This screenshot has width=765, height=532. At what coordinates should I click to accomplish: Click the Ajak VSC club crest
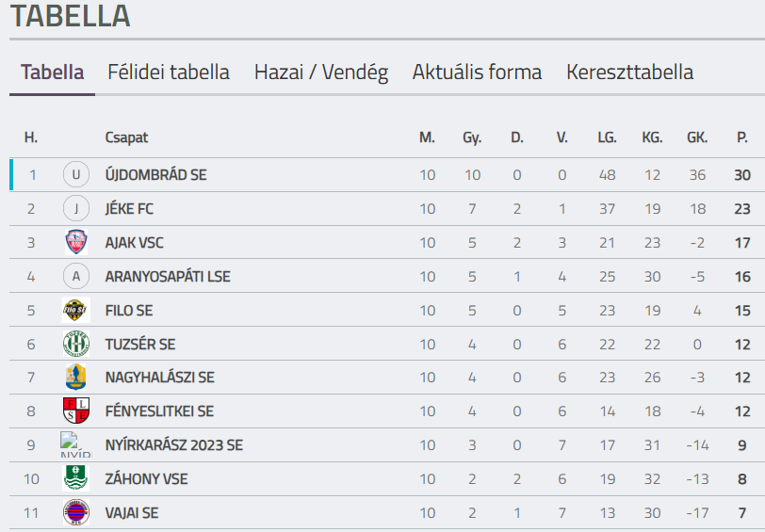[x=75, y=243]
